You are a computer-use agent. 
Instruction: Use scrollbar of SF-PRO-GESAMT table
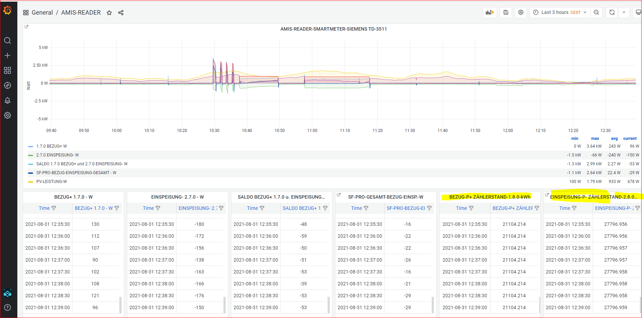[433, 305]
